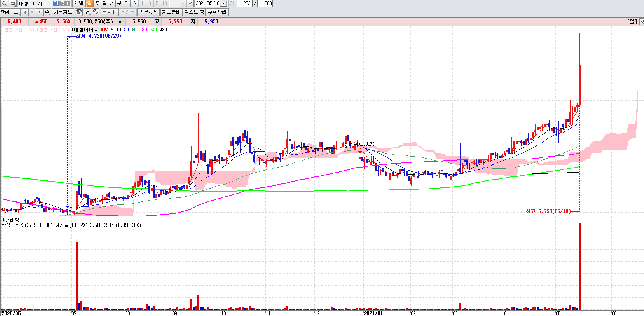
Task: Click the chart tools set icon
Action: click(79, 12)
